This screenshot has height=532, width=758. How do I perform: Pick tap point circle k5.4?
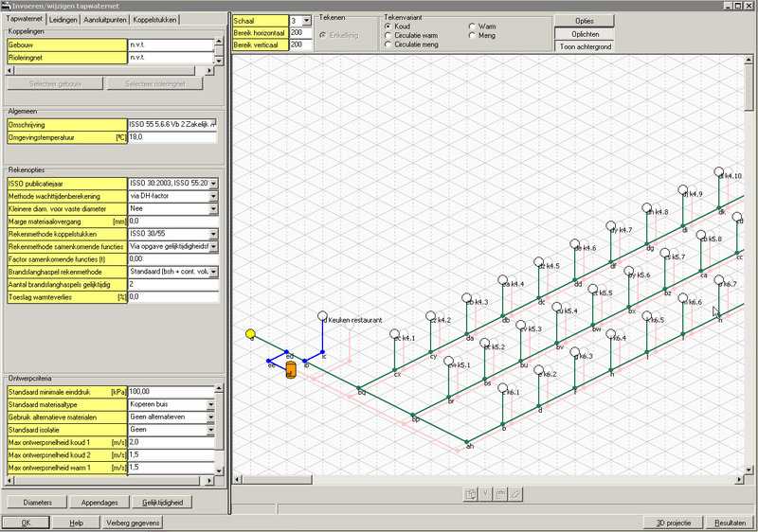coord(557,307)
